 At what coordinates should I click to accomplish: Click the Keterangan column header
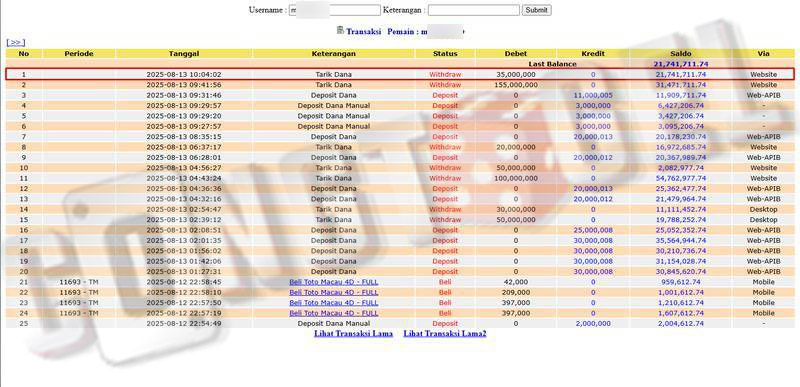click(334, 54)
